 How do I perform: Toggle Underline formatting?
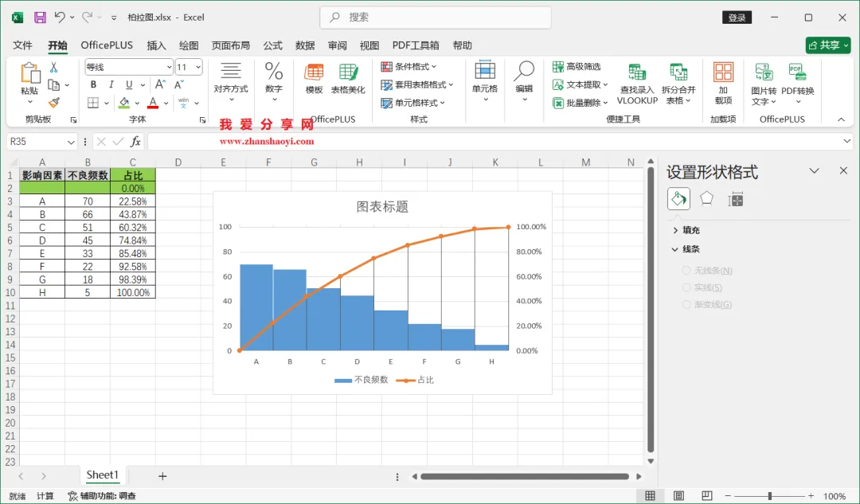tap(130, 84)
